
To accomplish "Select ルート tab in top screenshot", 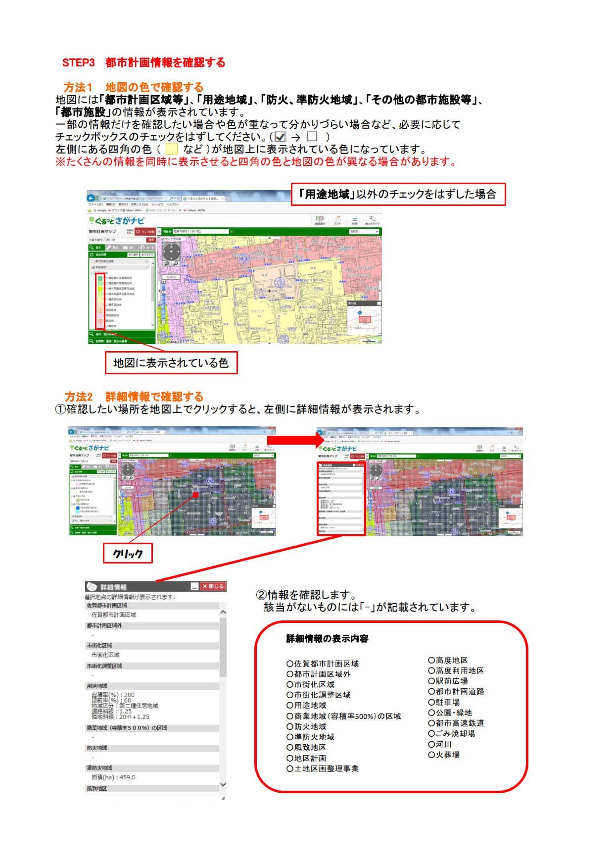I will (147, 248).
